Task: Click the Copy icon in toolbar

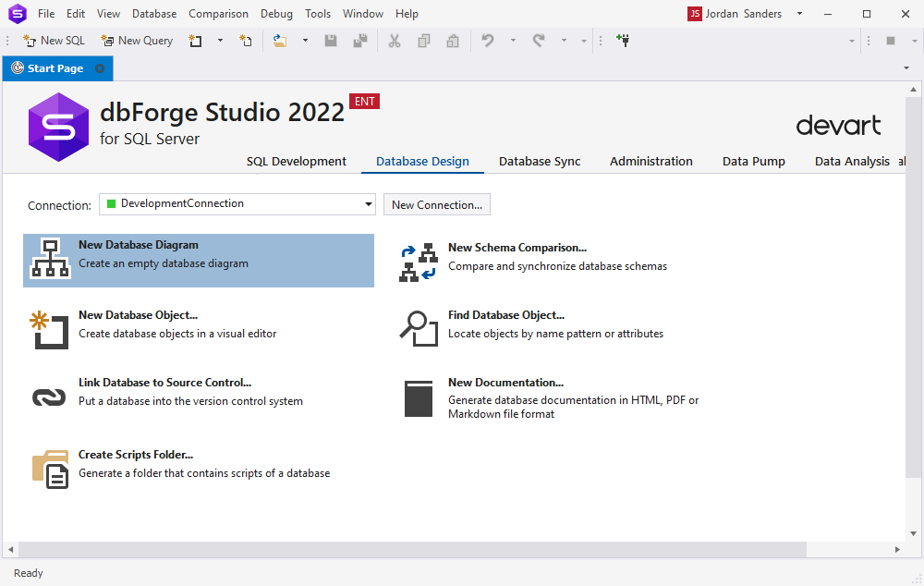Action: [x=424, y=41]
